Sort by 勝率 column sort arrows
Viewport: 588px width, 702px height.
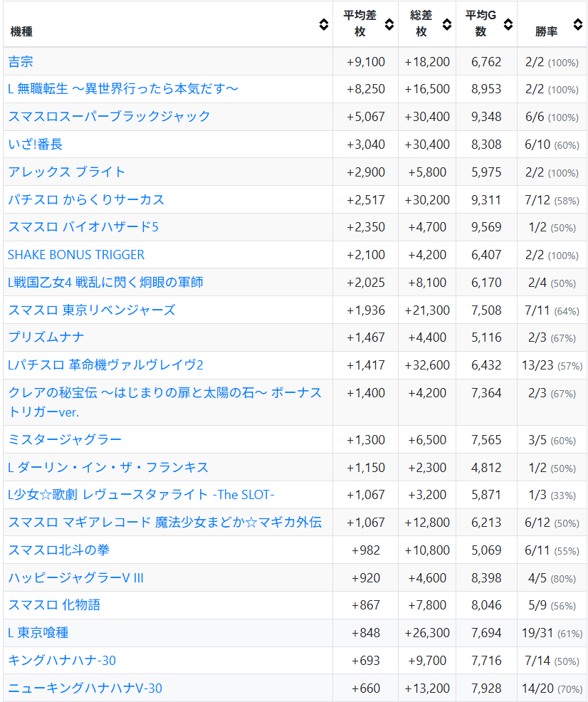[578, 24]
